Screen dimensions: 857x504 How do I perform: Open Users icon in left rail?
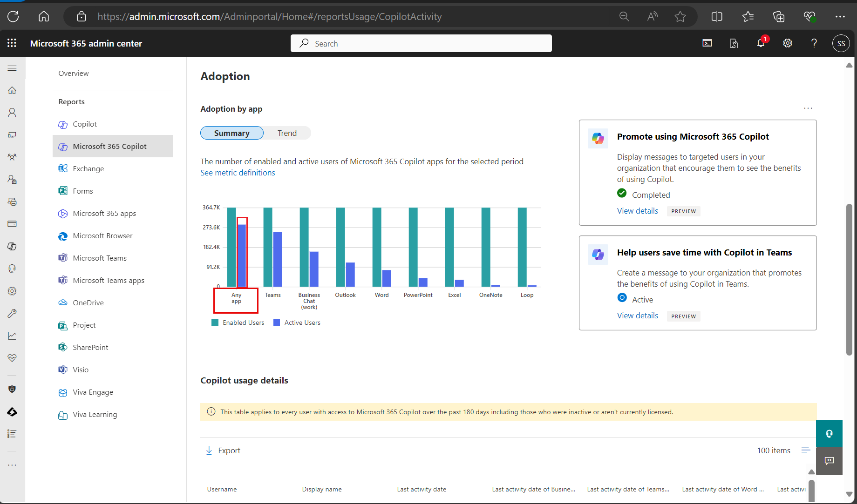12,113
